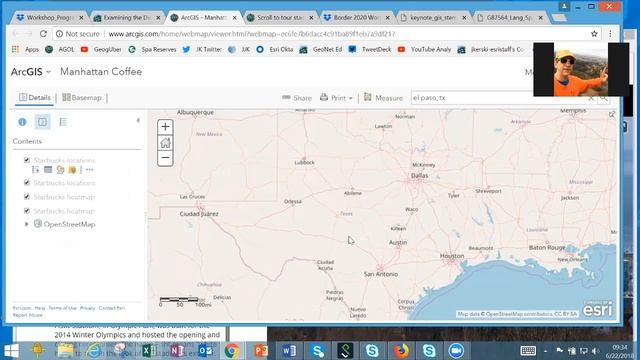This screenshot has height=360, width=640.
Task: Open PowerPoint from the taskbar
Action: pos(260,351)
